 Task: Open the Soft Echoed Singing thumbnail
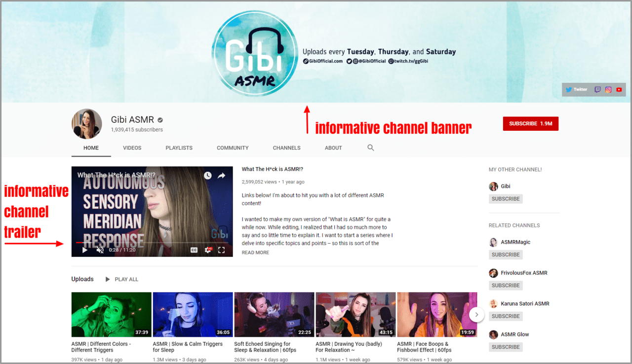(275, 314)
